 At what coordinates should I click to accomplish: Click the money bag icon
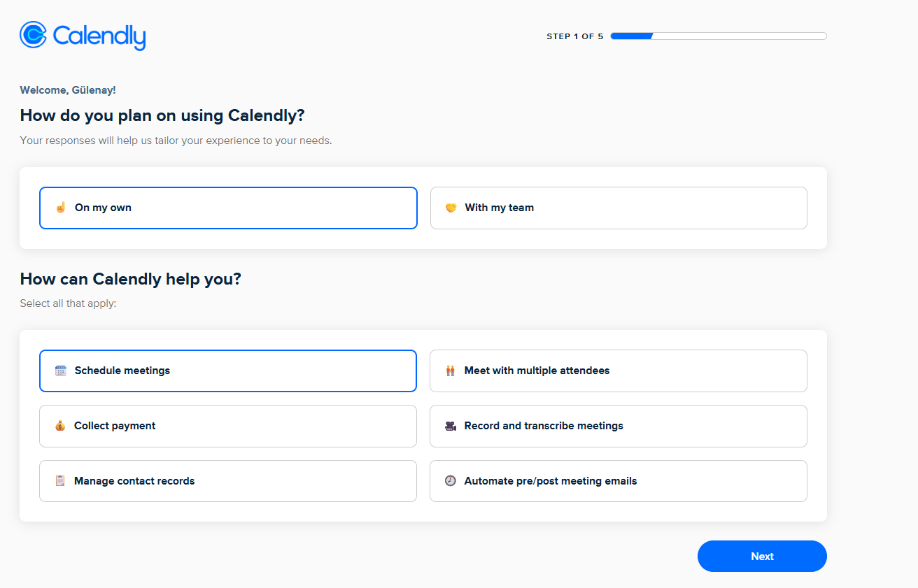tap(60, 426)
